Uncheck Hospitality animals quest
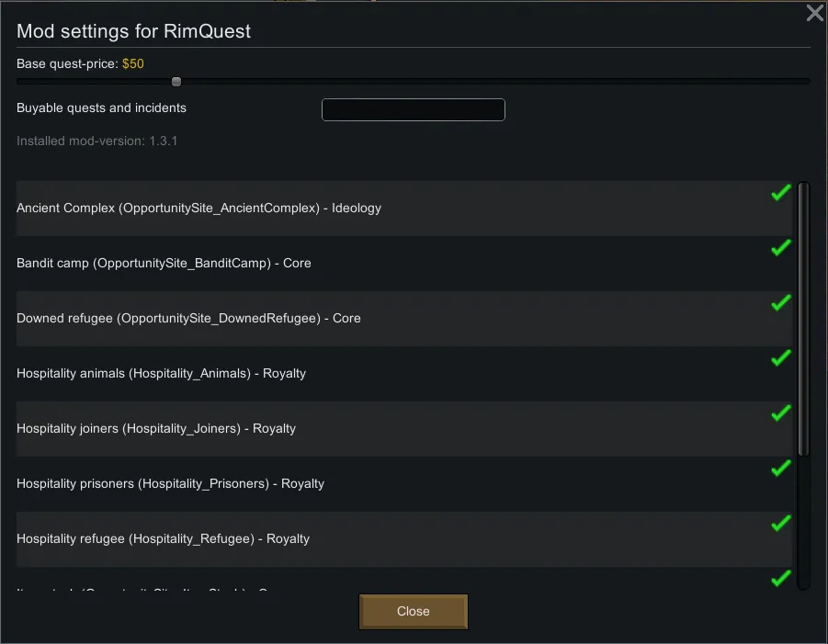 click(781, 358)
